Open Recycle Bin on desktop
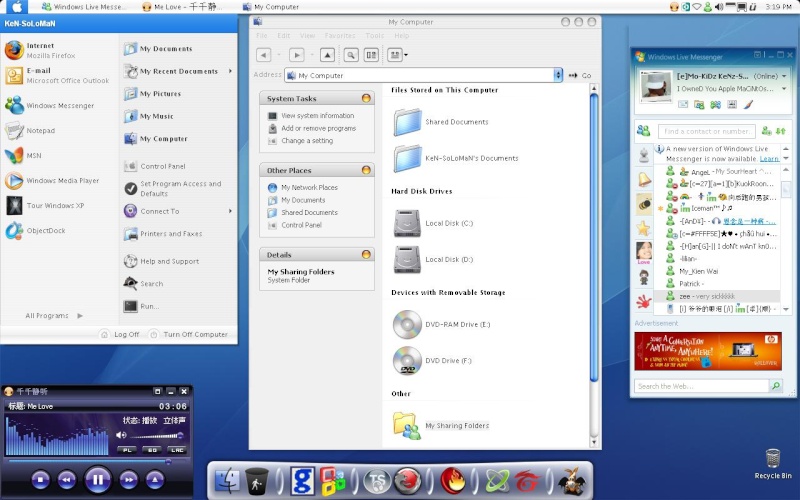The width and height of the screenshot is (800, 500). coord(773,464)
